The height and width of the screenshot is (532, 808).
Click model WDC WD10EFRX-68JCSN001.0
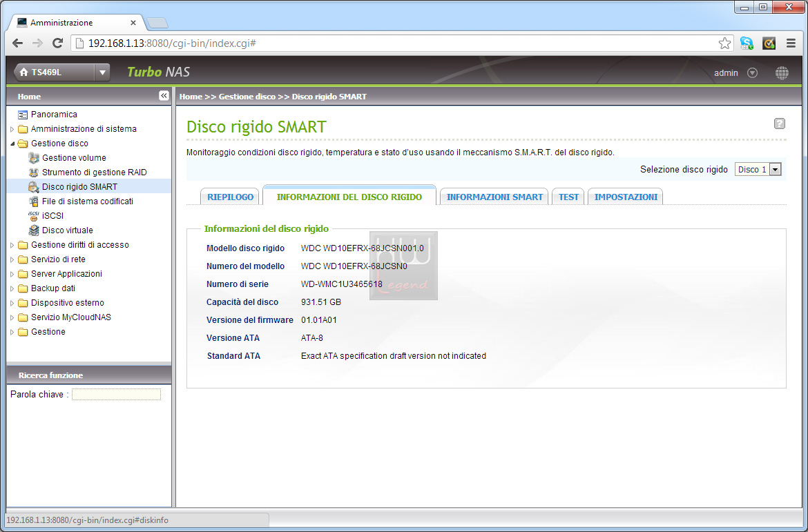pyautogui.click(x=363, y=248)
